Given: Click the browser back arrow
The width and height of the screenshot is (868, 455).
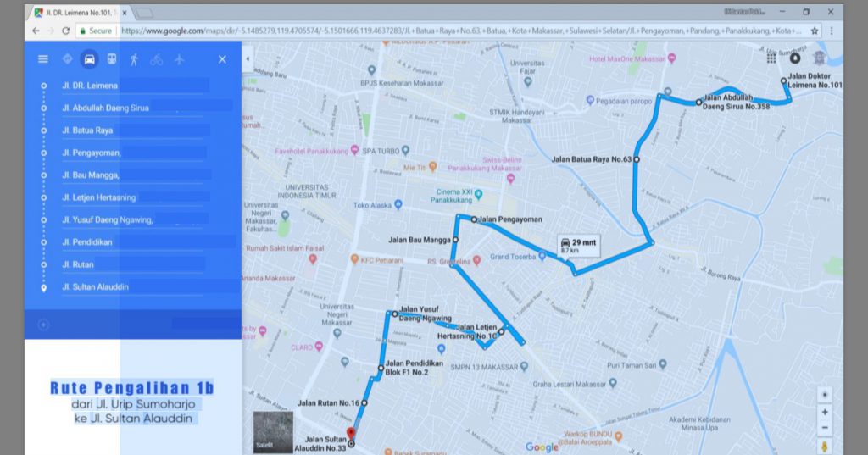Looking at the screenshot, I should click(36, 31).
